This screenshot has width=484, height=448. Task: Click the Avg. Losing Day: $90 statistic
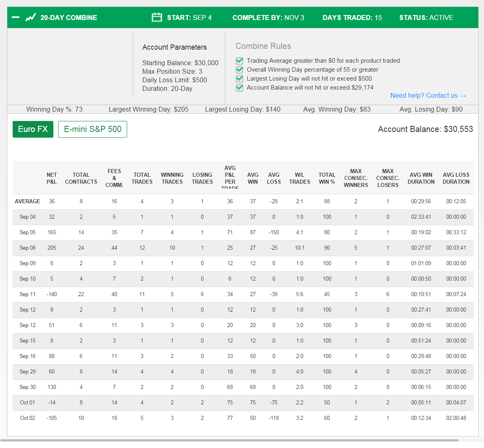pos(431,109)
